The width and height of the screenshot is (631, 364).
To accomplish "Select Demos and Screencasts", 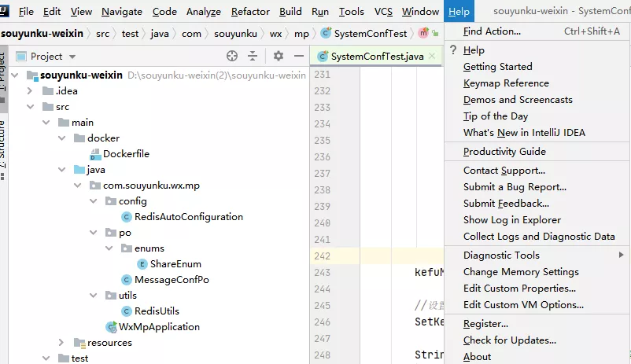I will pos(537,99).
